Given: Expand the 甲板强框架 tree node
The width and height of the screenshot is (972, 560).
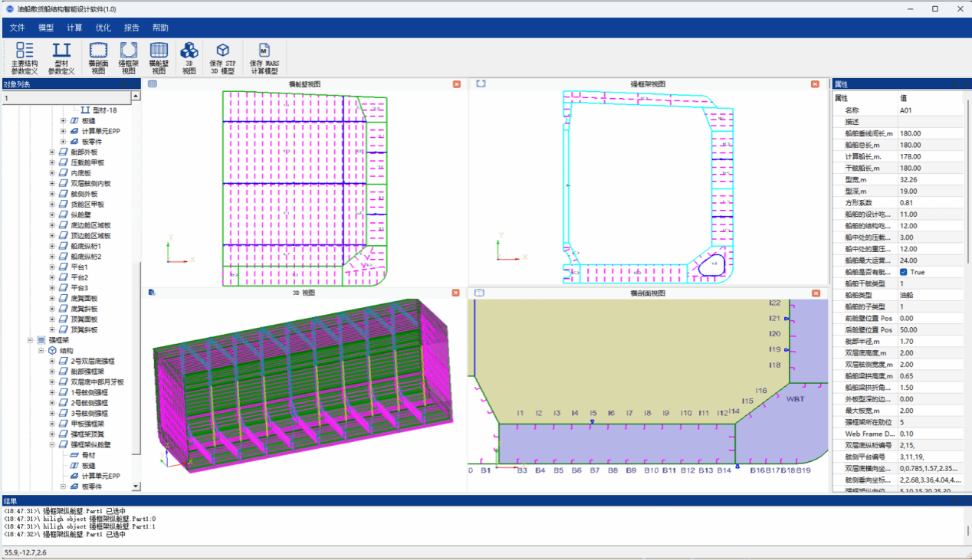Looking at the screenshot, I should (53, 424).
